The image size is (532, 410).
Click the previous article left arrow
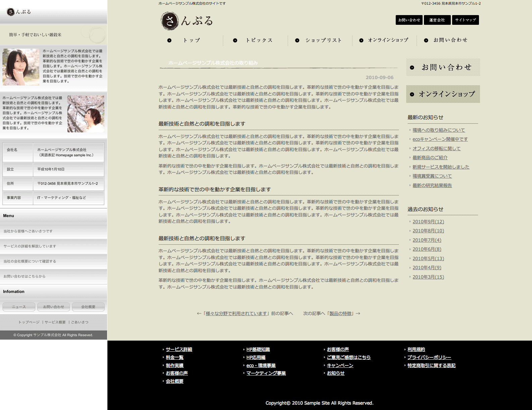pos(199,313)
